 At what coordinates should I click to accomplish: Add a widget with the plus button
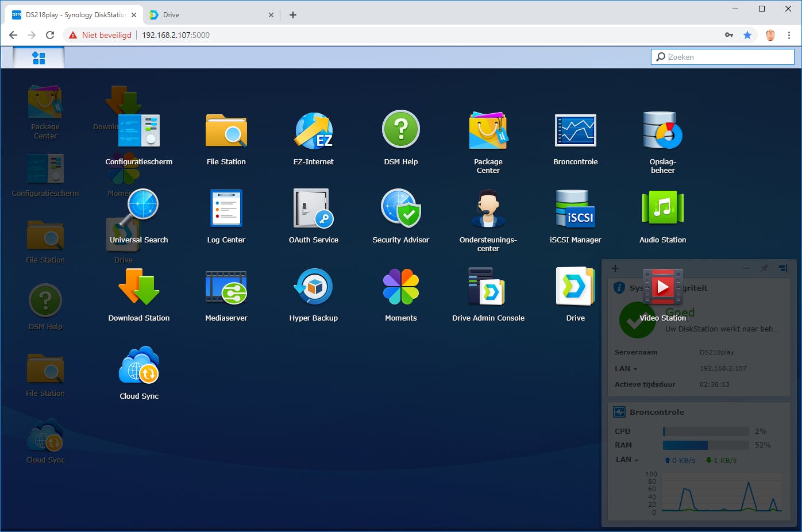615,268
